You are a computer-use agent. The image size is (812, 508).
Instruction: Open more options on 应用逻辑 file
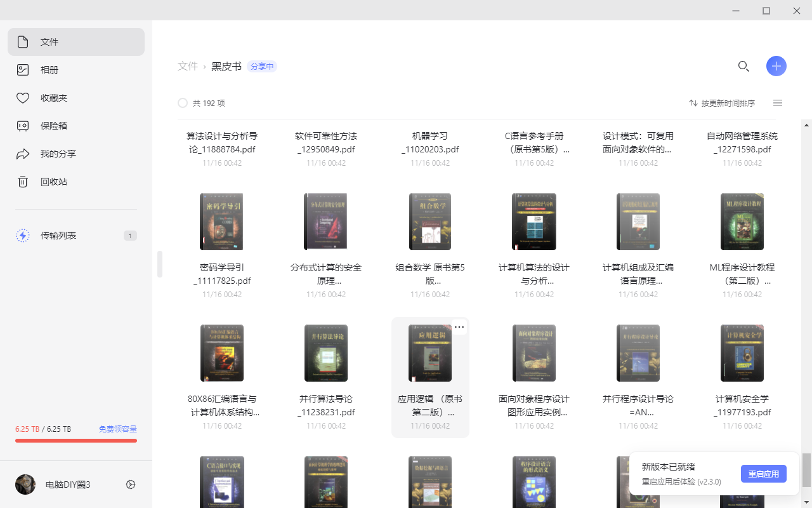coord(459,327)
